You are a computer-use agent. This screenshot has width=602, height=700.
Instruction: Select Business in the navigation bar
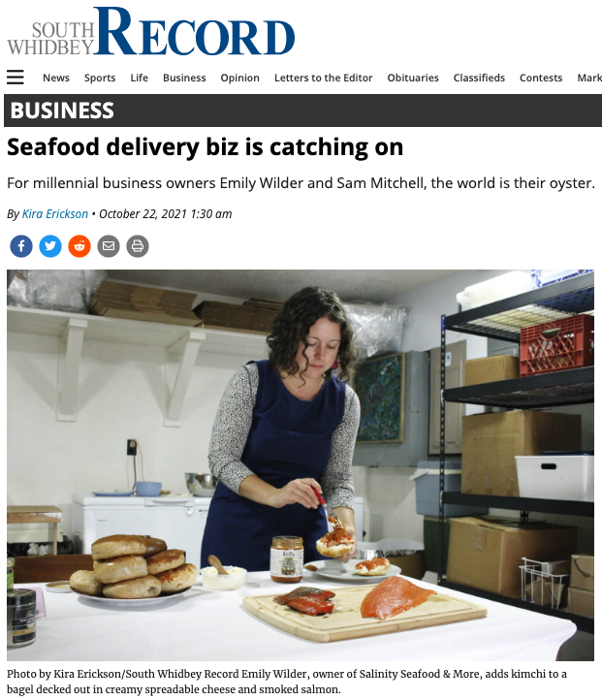point(184,78)
